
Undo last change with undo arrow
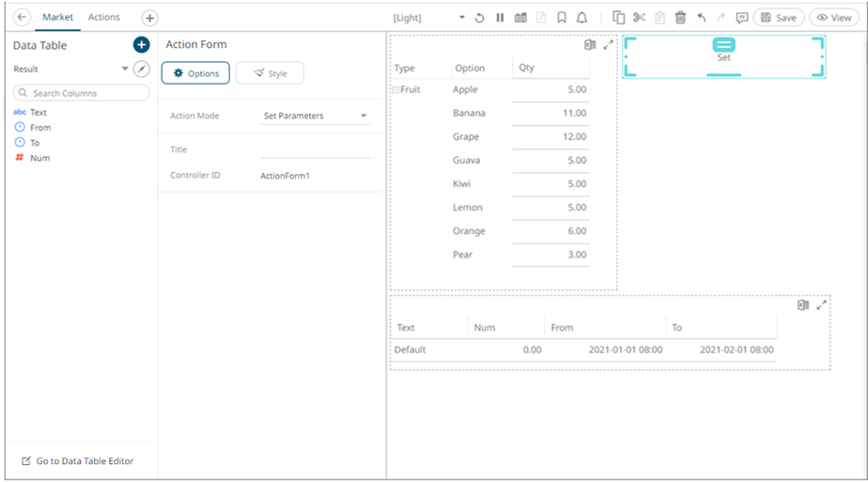tap(702, 18)
